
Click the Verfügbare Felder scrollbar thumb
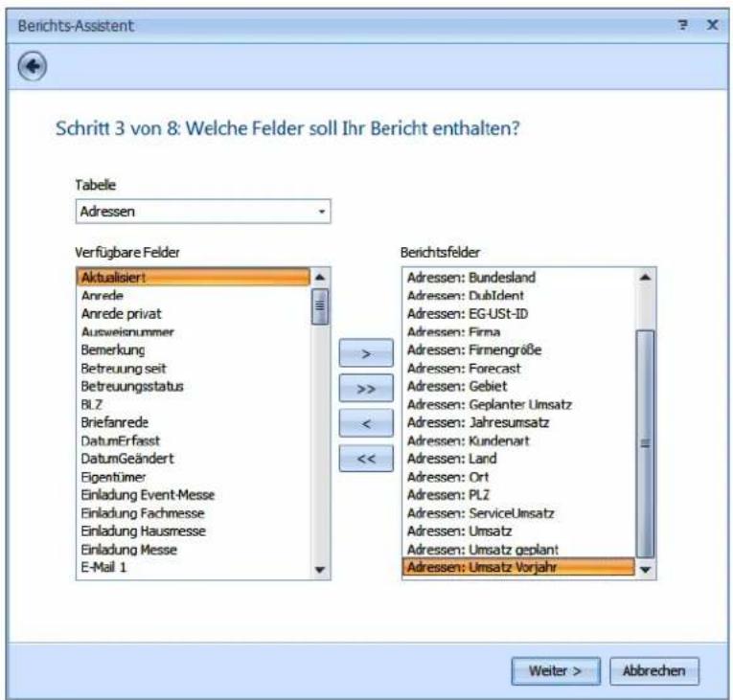coord(320,306)
